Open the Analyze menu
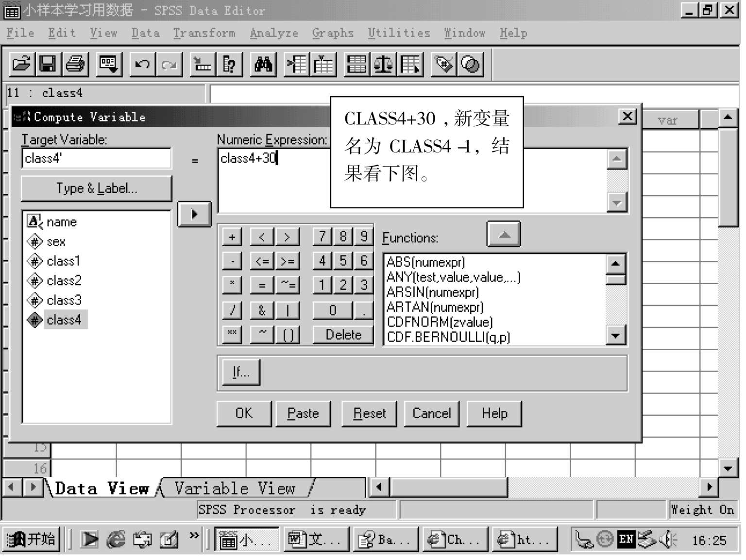This screenshot has height=560, width=746. click(274, 33)
